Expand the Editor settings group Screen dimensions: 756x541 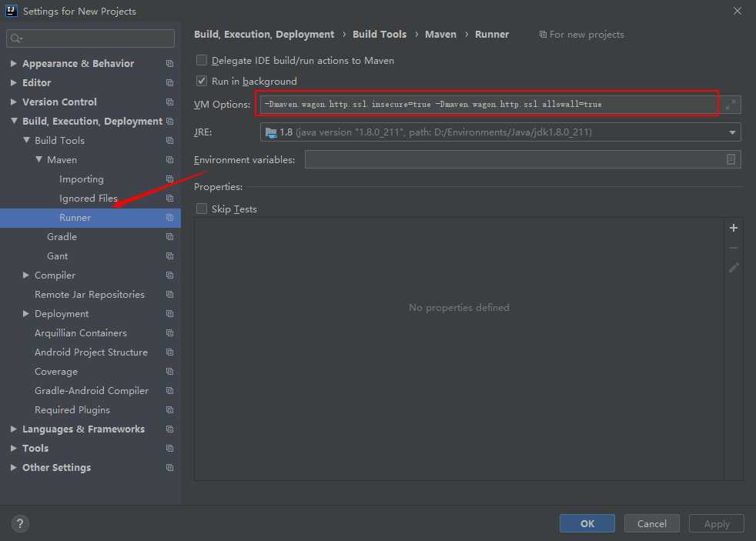point(14,83)
